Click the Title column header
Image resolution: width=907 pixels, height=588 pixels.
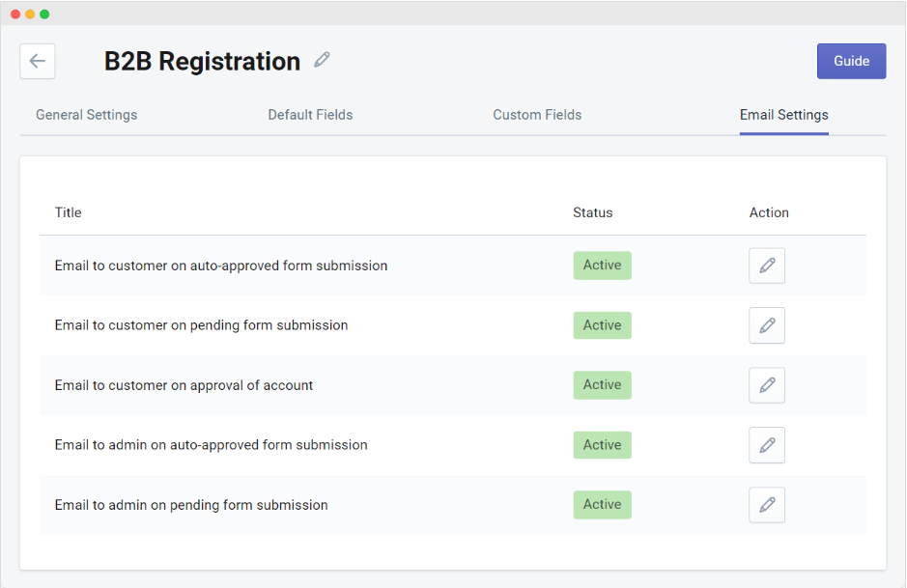[68, 212]
